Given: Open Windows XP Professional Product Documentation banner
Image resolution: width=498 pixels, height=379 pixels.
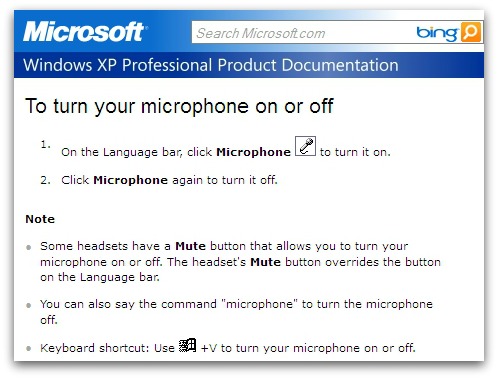Looking at the screenshot, I should point(249,65).
